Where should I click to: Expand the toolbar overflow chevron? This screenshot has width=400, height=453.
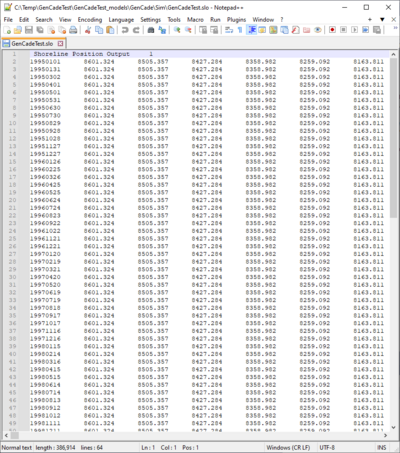tap(396, 29)
